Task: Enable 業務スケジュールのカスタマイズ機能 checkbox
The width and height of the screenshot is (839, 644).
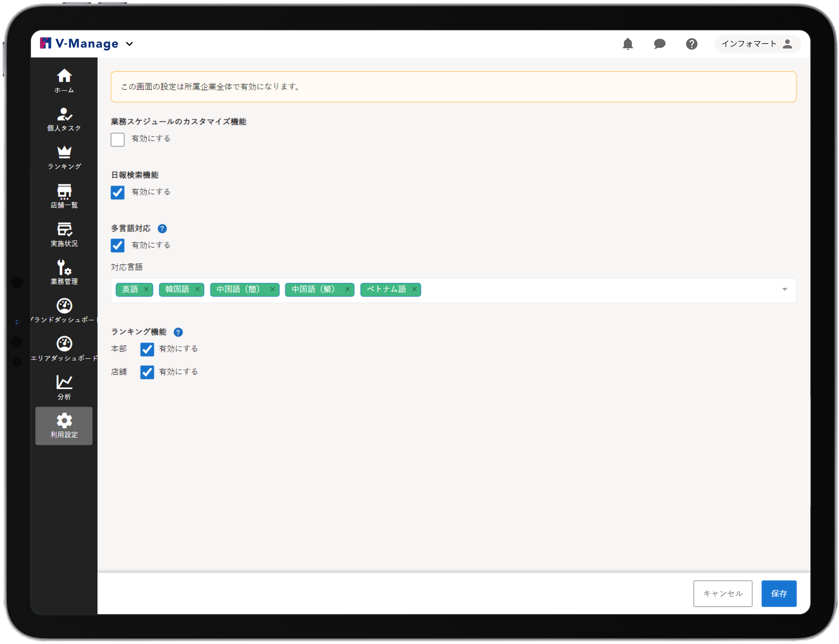Action: [118, 140]
